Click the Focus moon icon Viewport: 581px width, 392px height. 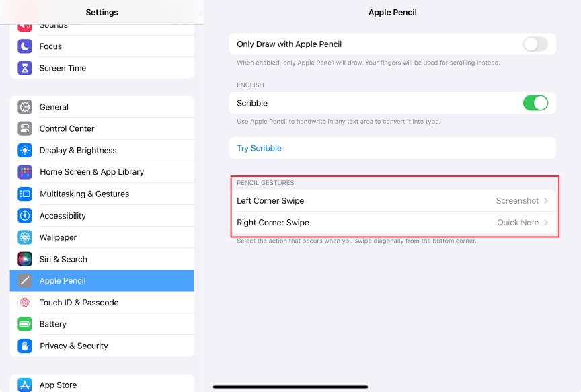pyautogui.click(x=25, y=46)
